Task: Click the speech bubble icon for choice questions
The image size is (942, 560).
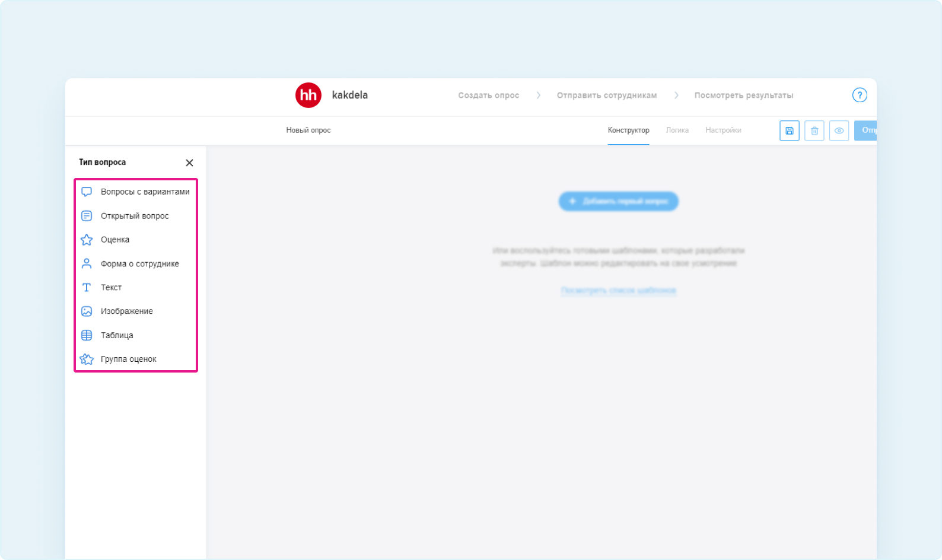Action: [87, 192]
